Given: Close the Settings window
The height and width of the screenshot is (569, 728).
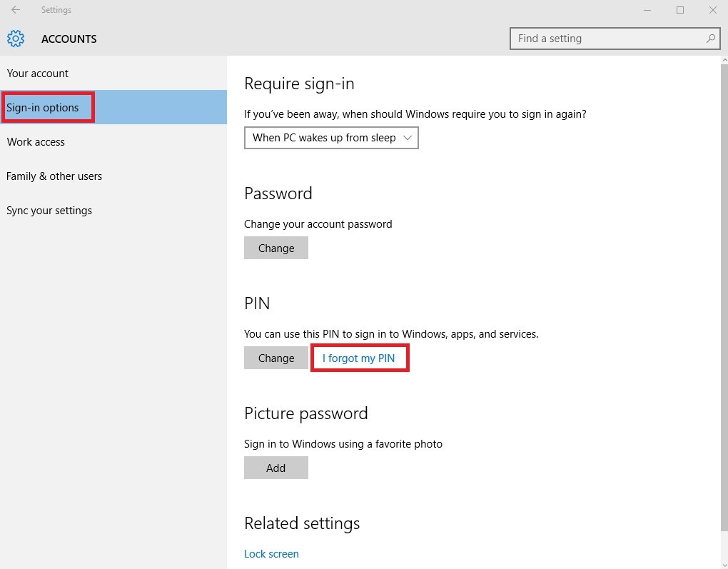Looking at the screenshot, I should pyautogui.click(x=712, y=10).
